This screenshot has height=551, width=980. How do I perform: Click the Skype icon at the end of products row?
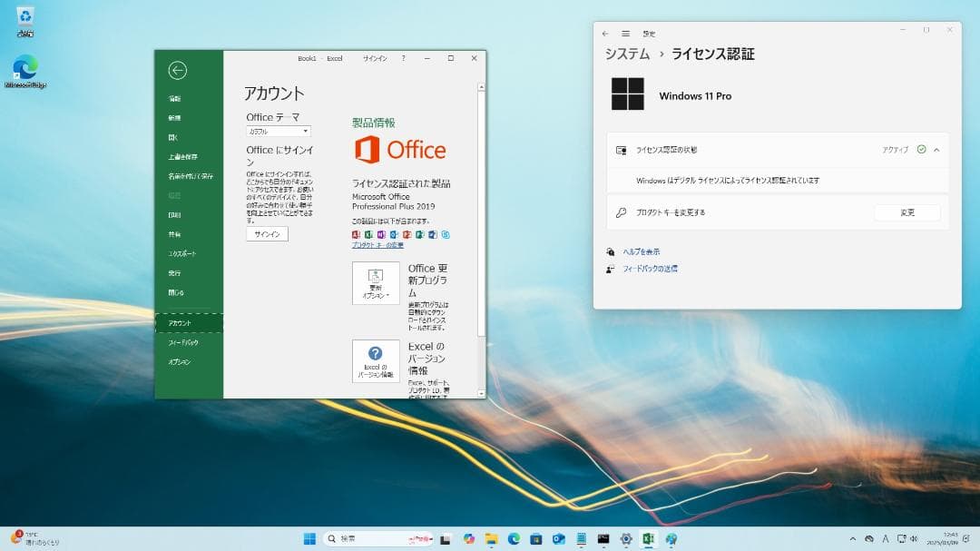(x=444, y=234)
